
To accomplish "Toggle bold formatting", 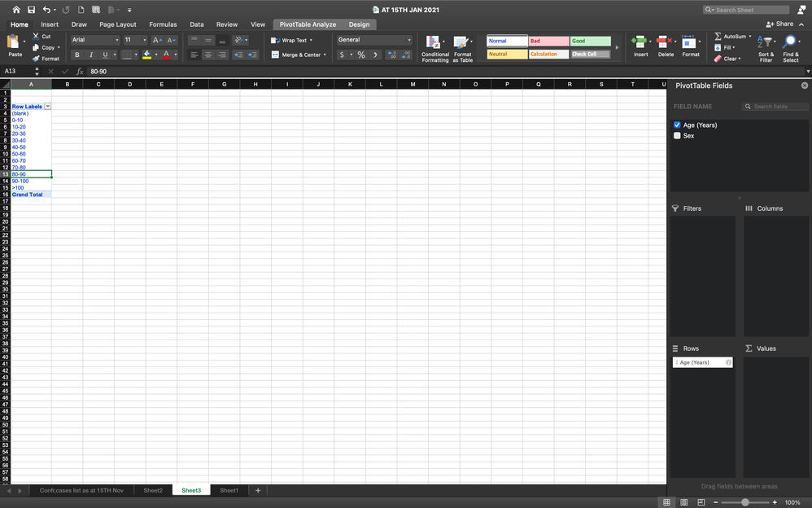I will tap(77, 55).
